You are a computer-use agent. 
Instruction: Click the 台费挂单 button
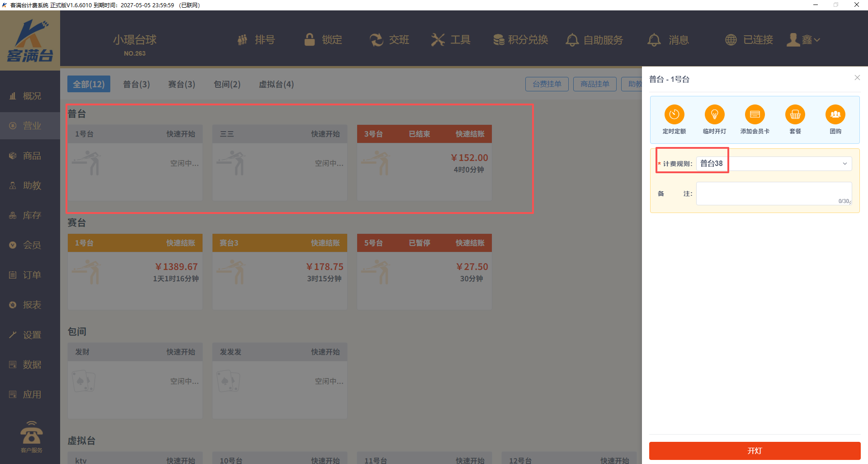click(x=547, y=84)
